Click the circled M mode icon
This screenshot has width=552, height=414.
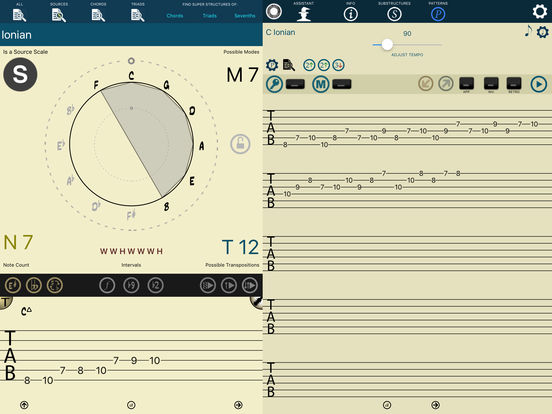click(320, 84)
